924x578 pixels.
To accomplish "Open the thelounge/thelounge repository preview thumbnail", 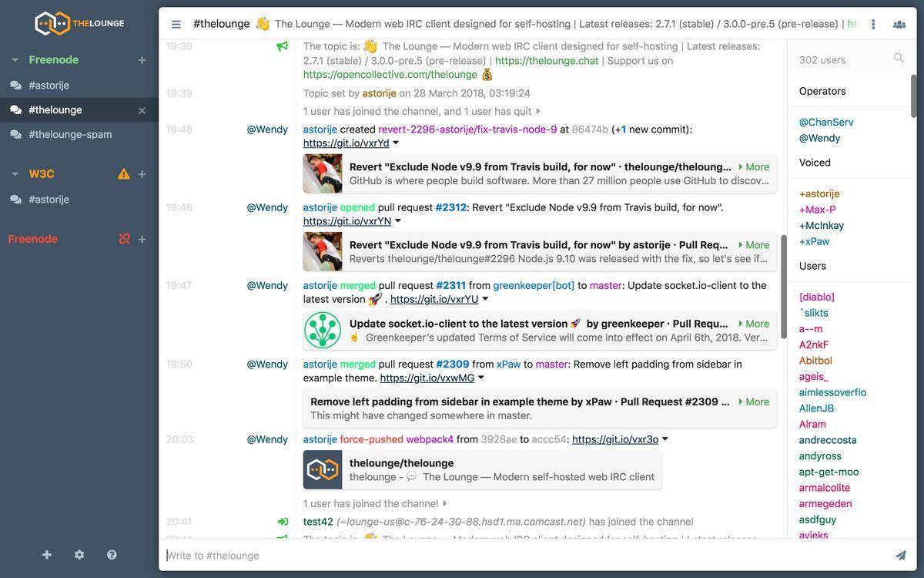I will pos(323,469).
